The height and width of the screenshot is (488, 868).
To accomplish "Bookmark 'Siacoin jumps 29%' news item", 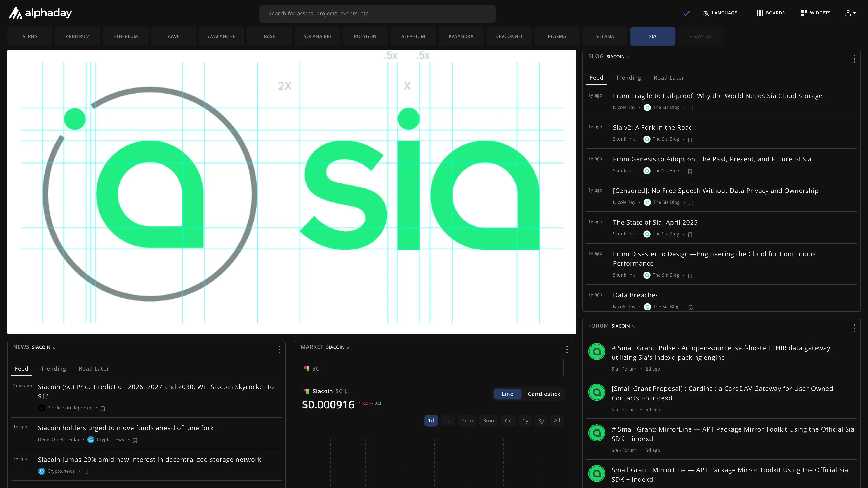I will pyautogui.click(x=86, y=472).
